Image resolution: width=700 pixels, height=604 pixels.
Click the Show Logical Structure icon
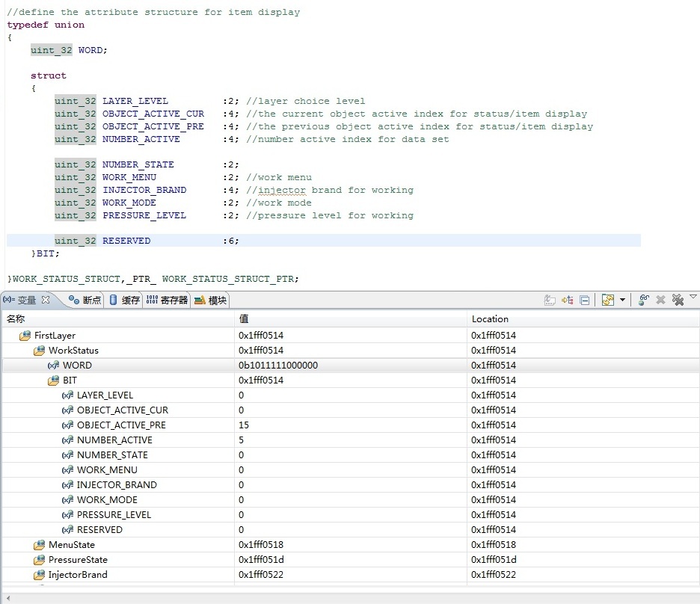click(568, 300)
